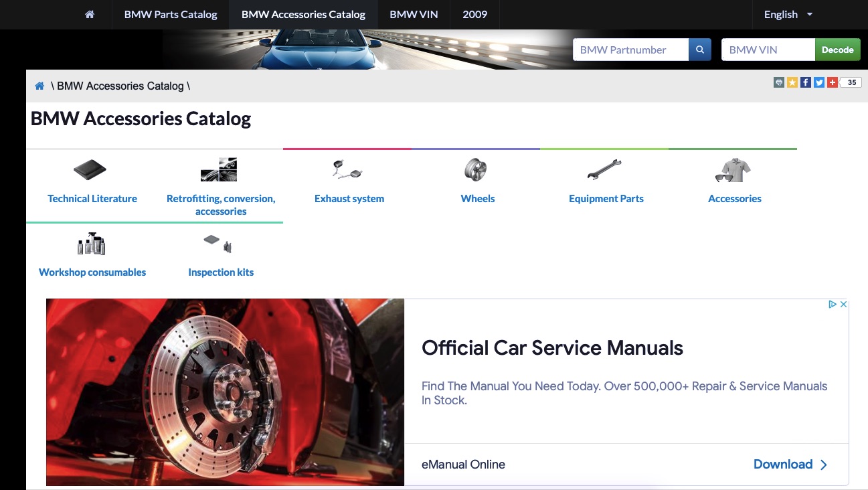Click the BMW Partnumber input field
The height and width of the screenshot is (490, 868).
pyautogui.click(x=631, y=50)
